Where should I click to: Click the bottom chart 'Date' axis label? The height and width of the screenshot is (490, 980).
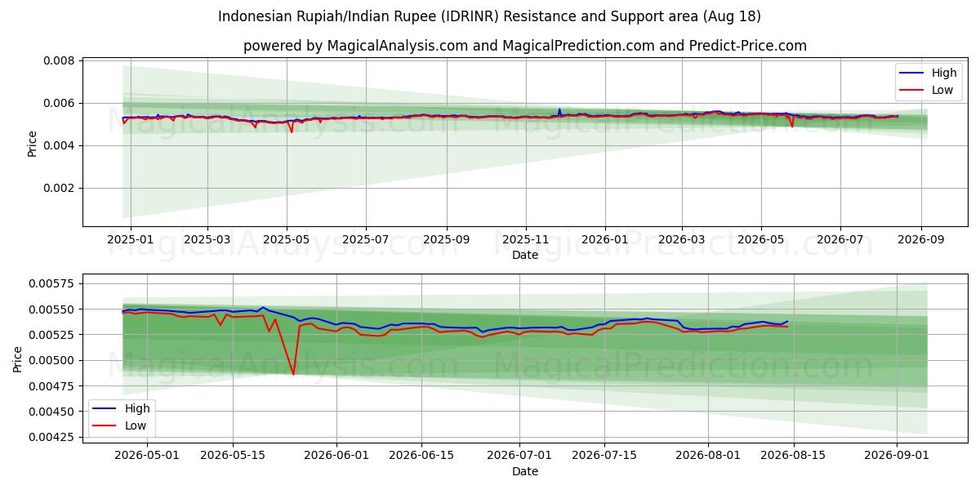(525, 471)
